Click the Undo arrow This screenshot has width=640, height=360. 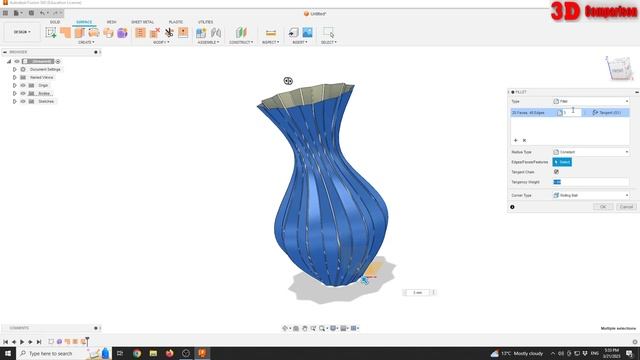[x=42, y=13]
